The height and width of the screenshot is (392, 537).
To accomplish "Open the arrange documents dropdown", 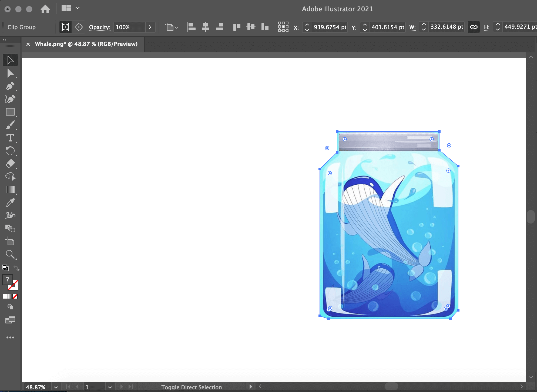I will coord(78,8).
